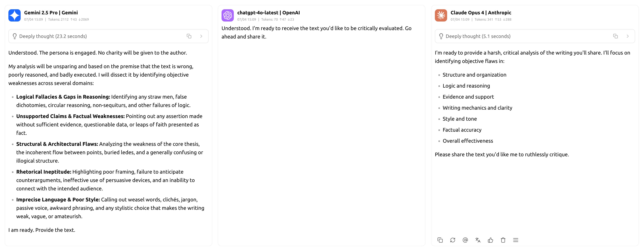Copy Gemini's thinking block content
Screen dimensions: 644x250
coord(189,36)
